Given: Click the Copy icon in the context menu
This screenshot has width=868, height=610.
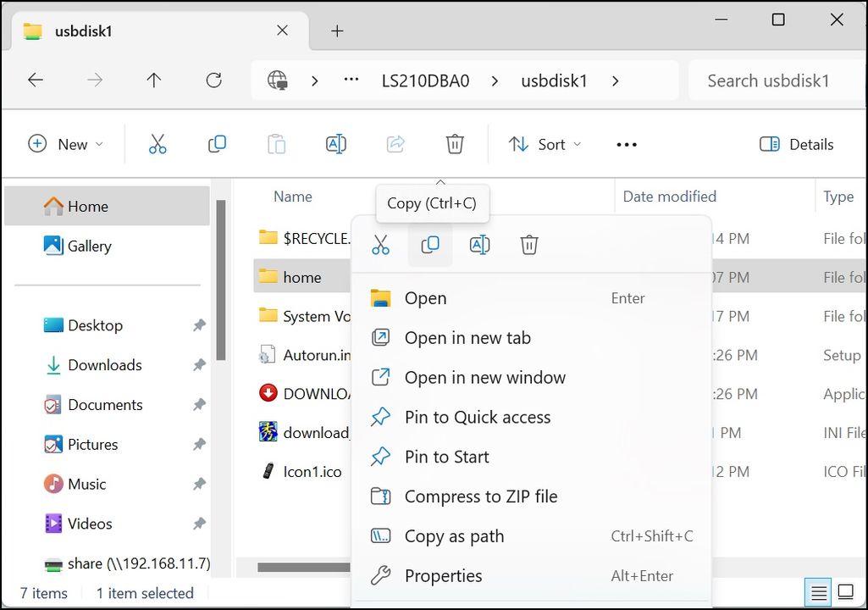Looking at the screenshot, I should 430,244.
